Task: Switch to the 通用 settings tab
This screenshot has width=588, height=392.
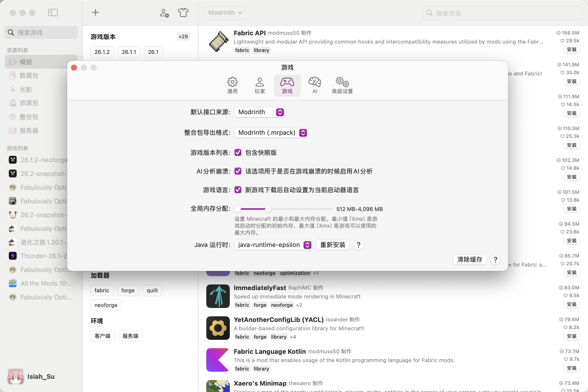Action: coord(232,85)
